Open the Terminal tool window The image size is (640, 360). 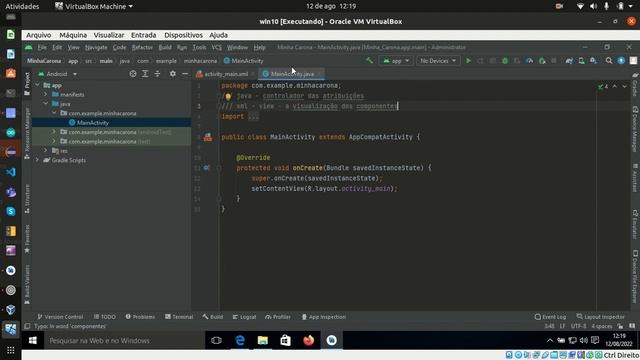[179, 317]
